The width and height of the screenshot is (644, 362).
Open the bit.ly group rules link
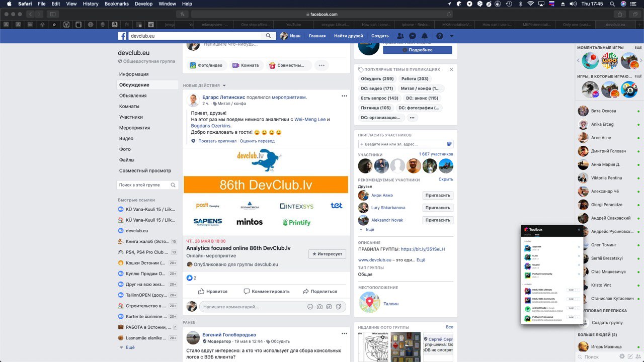423,249
